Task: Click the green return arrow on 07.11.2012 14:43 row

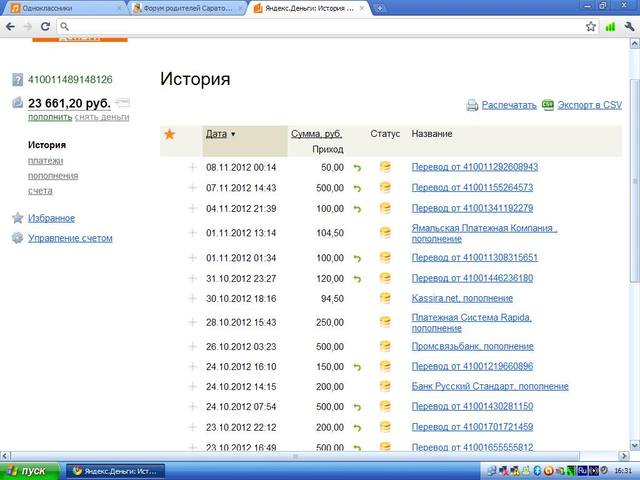Action: coord(357,188)
